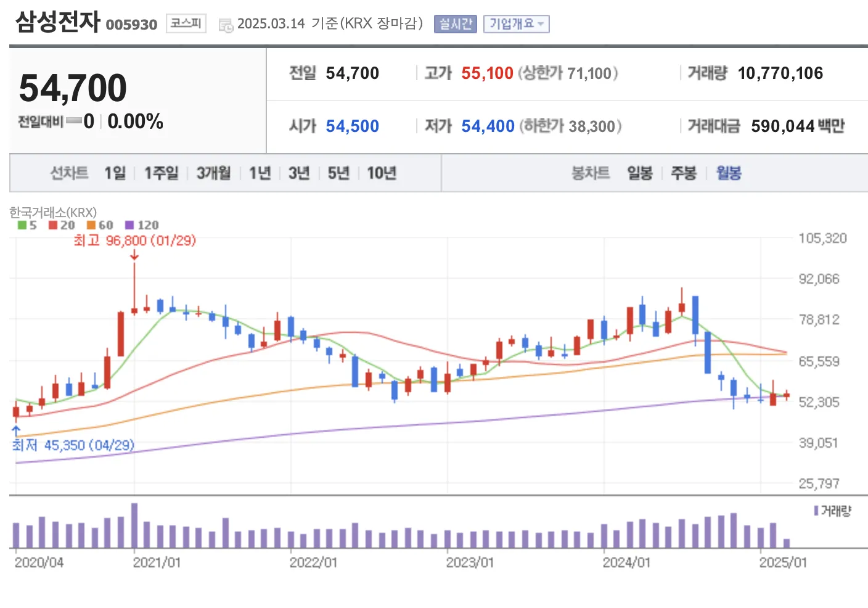Click the red 20-period moving average swatch
This screenshot has height=608, width=868.
pos(53,225)
